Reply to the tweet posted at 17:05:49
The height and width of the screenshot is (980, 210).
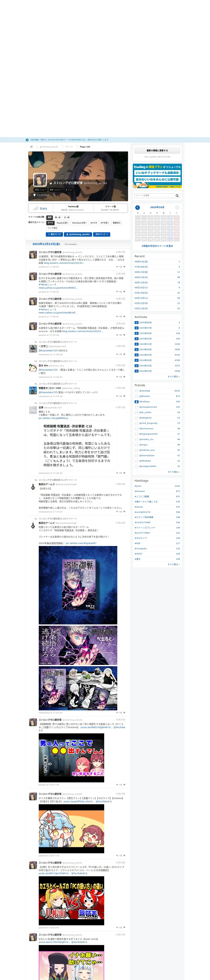[117, 335]
